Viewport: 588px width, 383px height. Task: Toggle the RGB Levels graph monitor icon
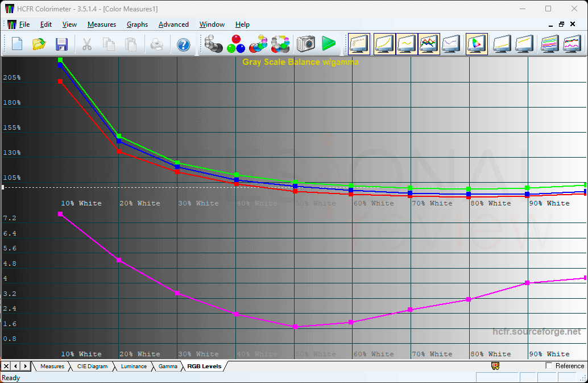[x=429, y=44]
